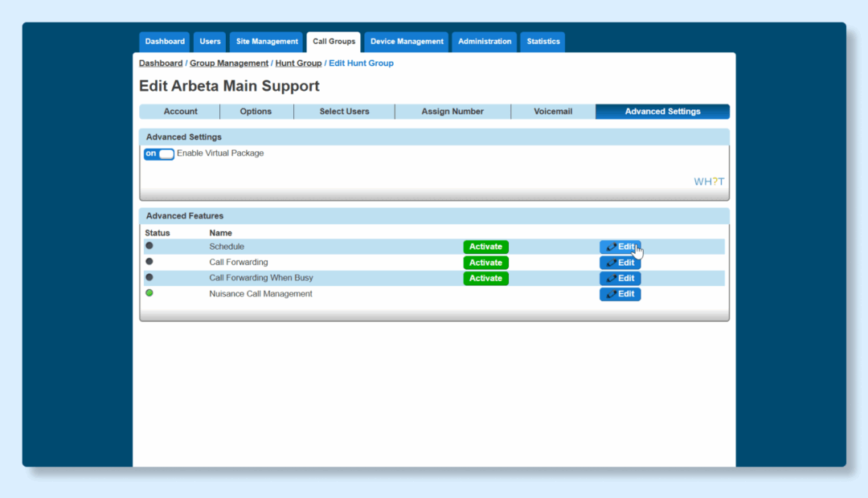Go to the Select Users sub-tab
This screenshot has width=868, height=498.
(344, 111)
